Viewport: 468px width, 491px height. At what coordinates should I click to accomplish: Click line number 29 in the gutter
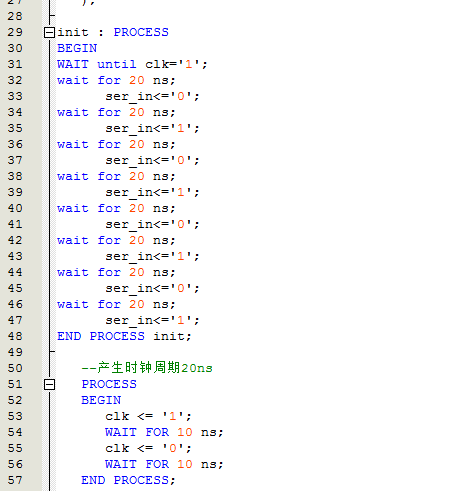15,32
